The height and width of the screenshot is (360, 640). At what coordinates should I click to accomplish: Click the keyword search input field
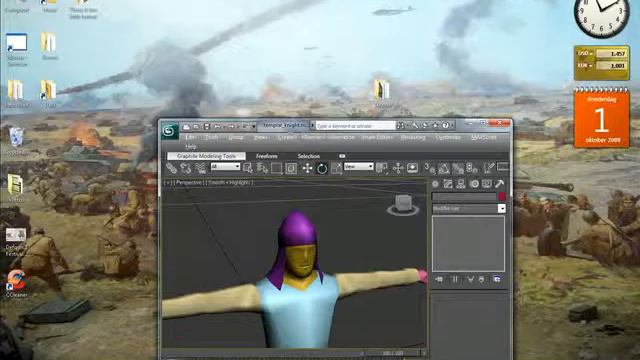(x=356, y=125)
